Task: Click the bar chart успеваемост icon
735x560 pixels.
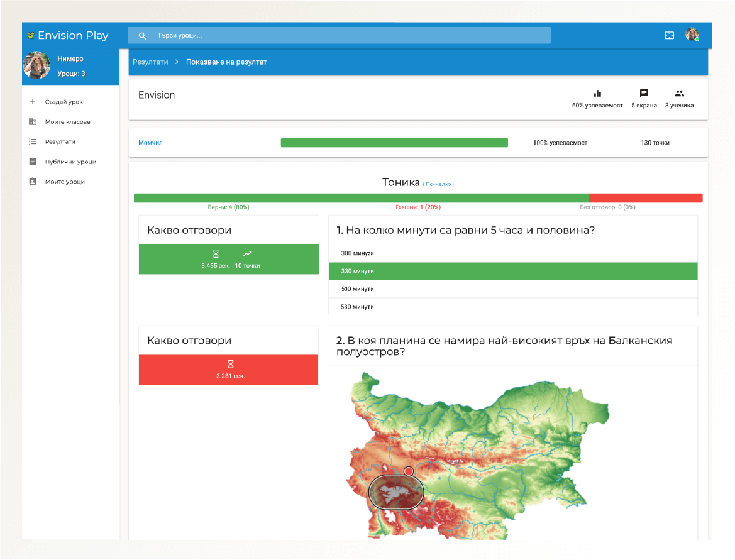Action: 597,94
